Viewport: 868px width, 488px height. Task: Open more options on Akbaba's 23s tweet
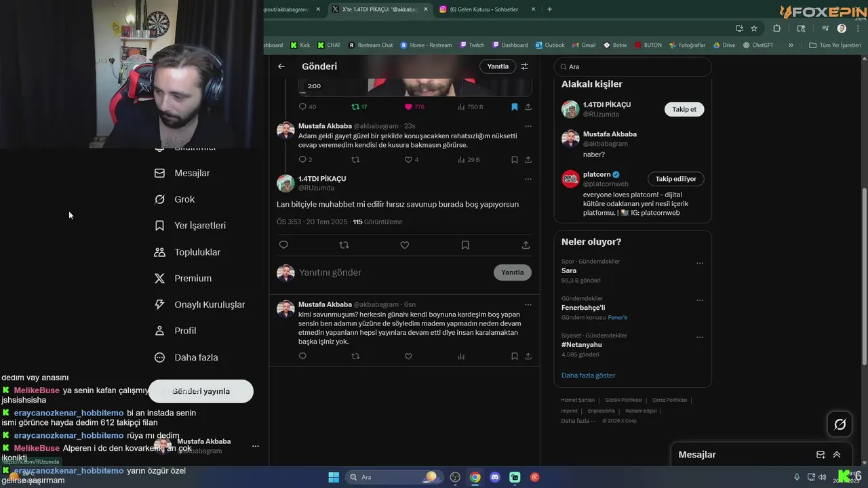click(x=528, y=126)
